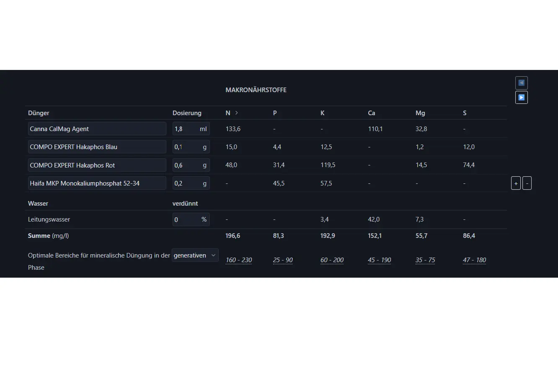Screen dimensions: 558x392
Task: Edit the 1,8 ml dosage input
Action: coord(185,129)
